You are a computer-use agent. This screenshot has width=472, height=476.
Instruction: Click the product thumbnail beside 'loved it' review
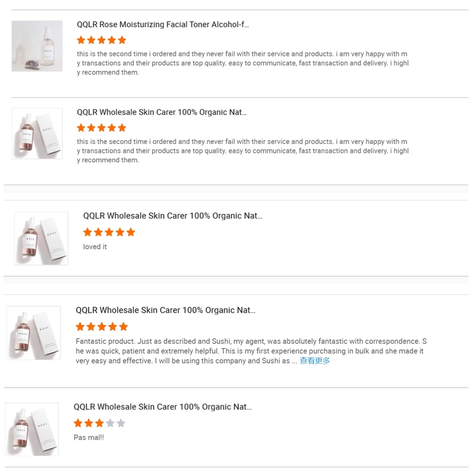click(x=41, y=238)
